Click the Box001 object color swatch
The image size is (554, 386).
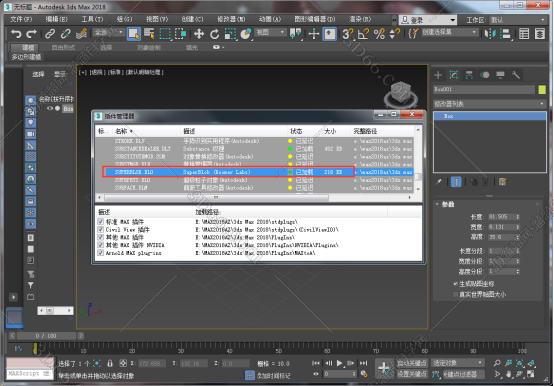click(x=542, y=90)
